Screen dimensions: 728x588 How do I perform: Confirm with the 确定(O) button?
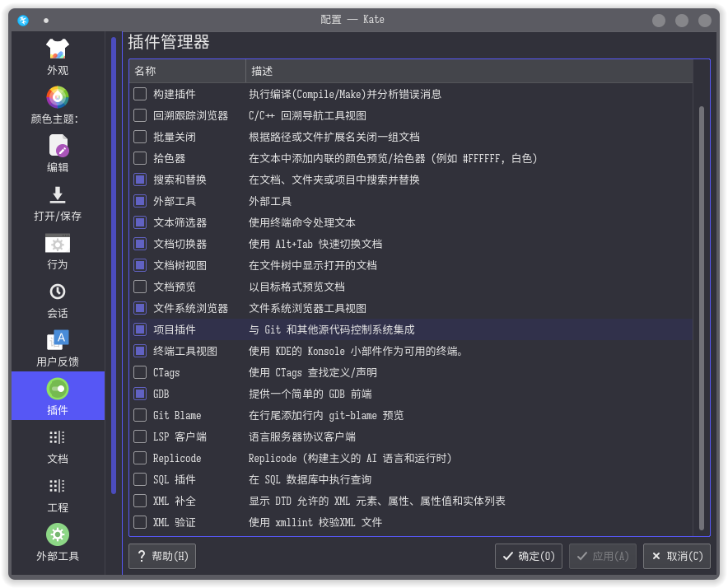tap(529, 556)
